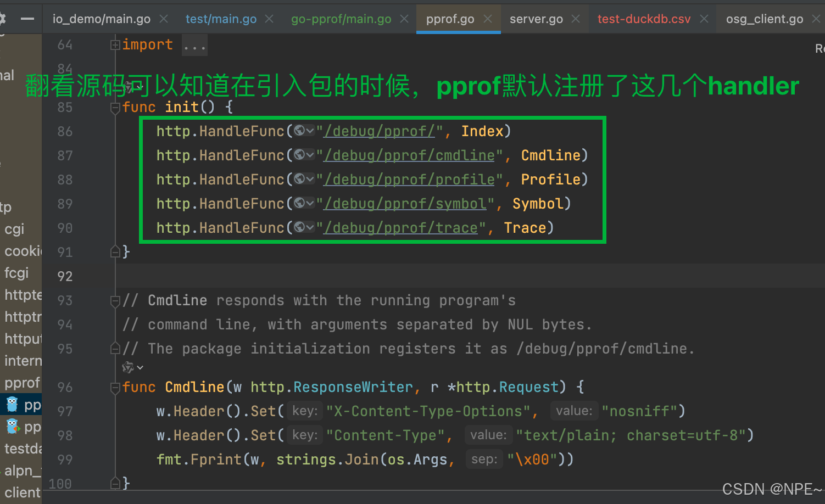This screenshot has width=825, height=504.
Task: Select the intern item in the project tree
Action: click(23, 361)
